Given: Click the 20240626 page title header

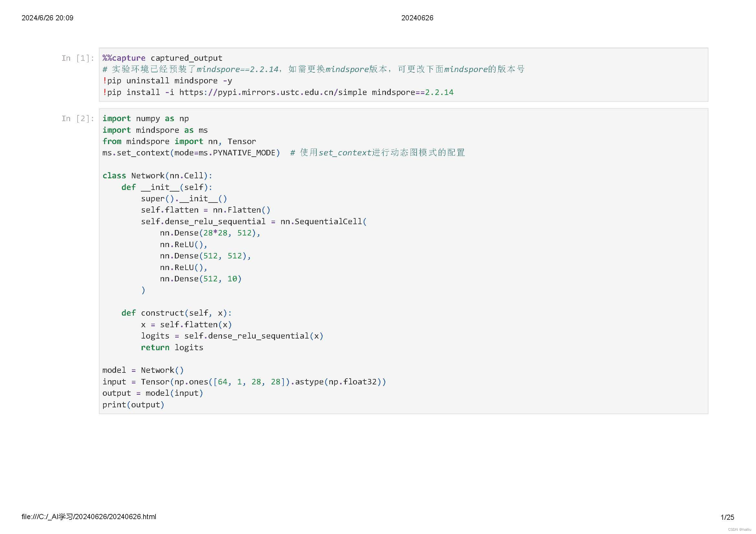Looking at the screenshot, I should coord(417,18).
